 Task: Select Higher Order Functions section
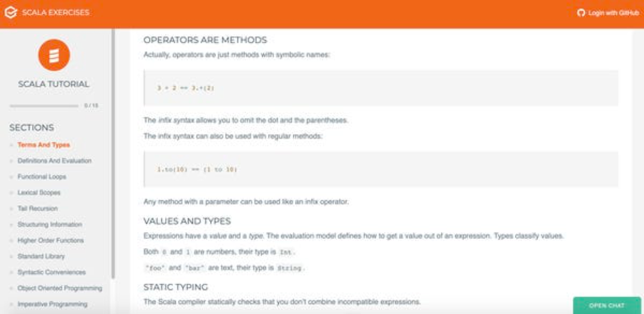pos(51,241)
